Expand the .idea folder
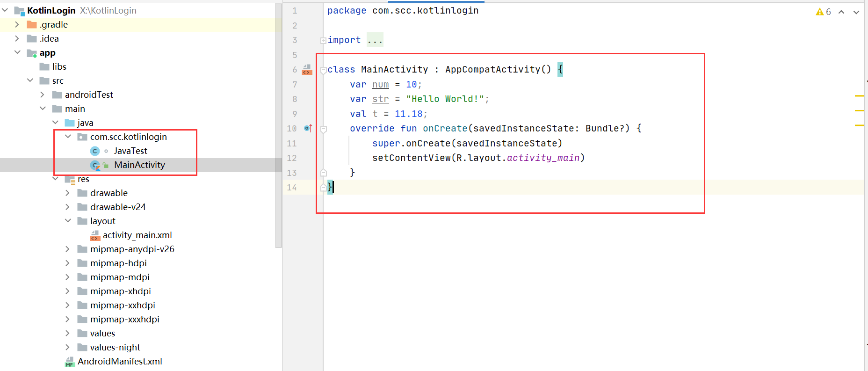868x371 pixels. point(17,38)
